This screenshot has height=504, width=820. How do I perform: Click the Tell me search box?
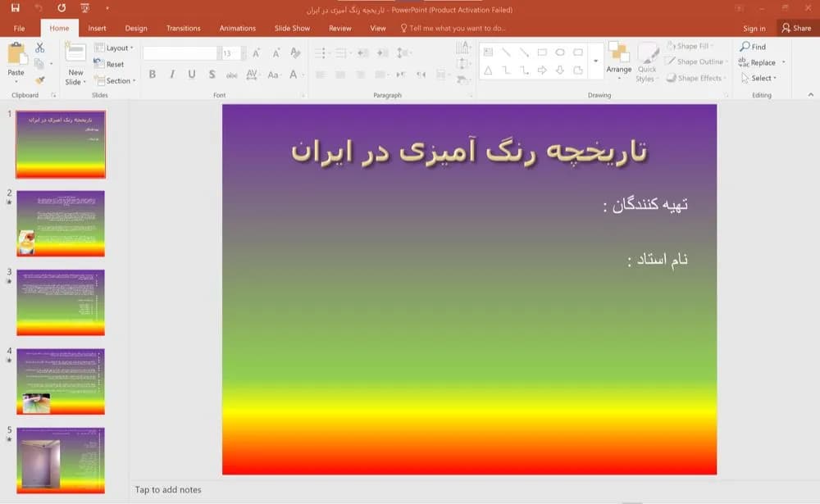(453, 28)
